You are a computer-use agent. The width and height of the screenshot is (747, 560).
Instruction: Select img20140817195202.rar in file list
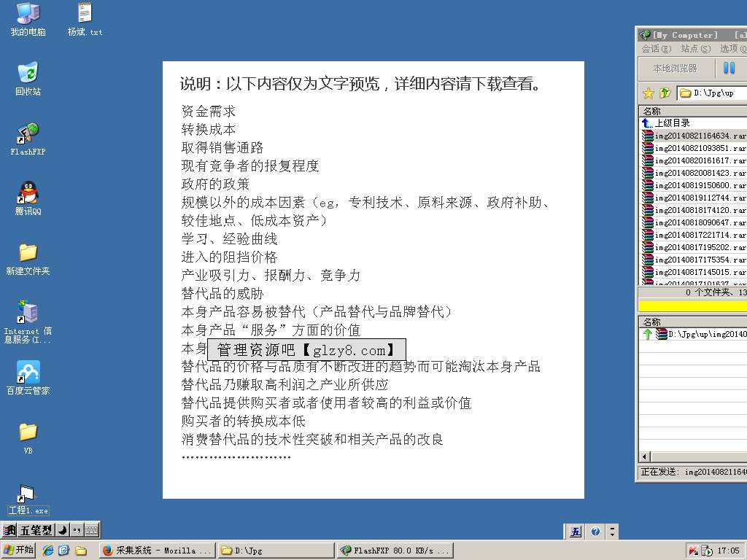(x=693, y=247)
